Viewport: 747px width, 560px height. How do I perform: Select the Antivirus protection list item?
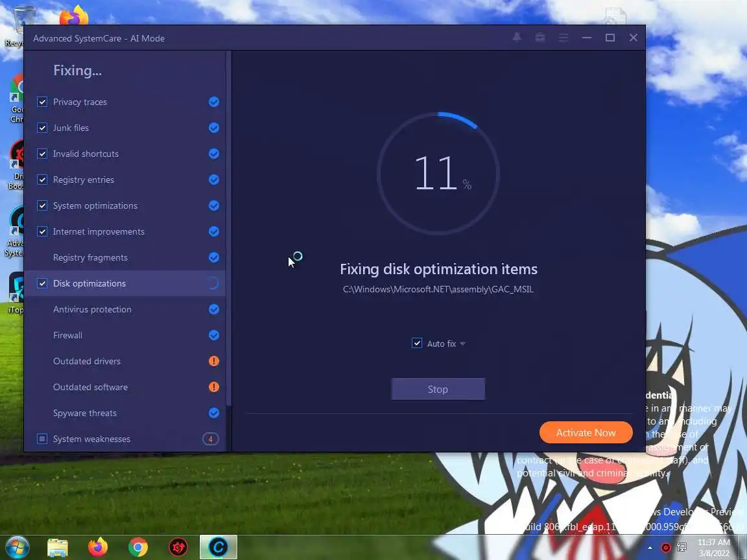point(124,310)
